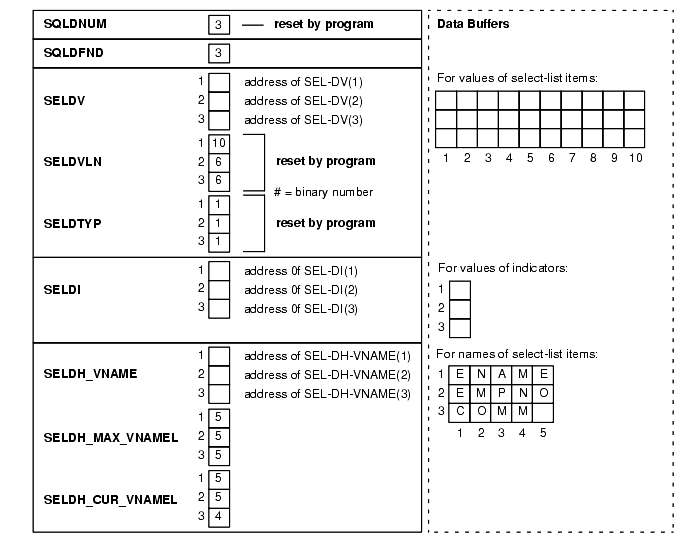Click the third SELDH_CUR_VNAMEL box showing 4
Screen dimensions: 688x540
219,516
